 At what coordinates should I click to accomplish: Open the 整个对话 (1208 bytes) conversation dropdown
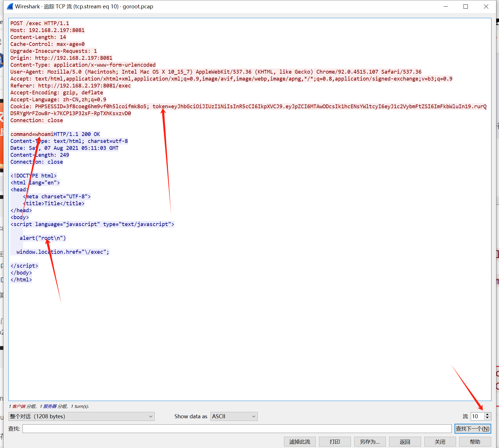(x=81, y=416)
